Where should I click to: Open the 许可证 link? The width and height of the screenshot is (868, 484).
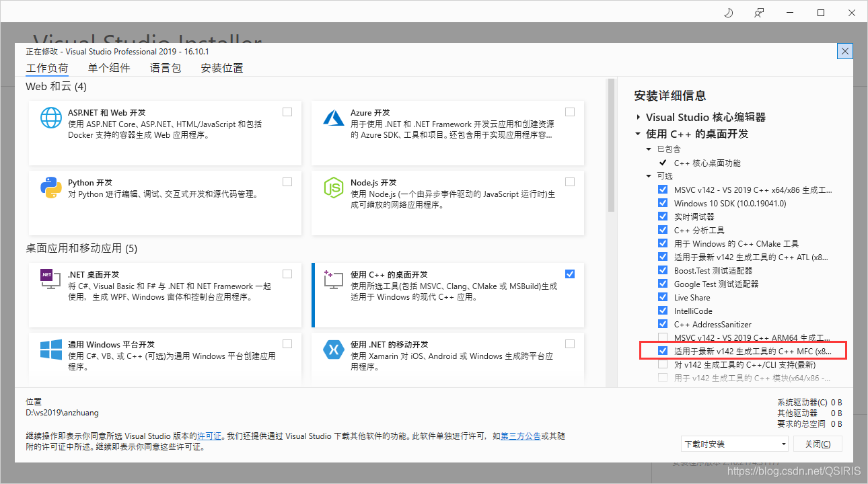pyautogui.click(x=209, y=436)
